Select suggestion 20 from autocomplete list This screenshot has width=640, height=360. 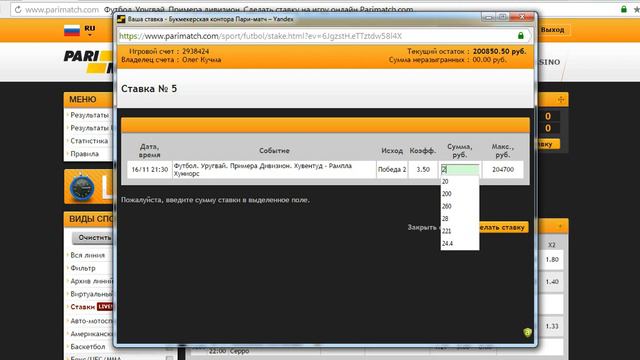(x=460, y=182)
